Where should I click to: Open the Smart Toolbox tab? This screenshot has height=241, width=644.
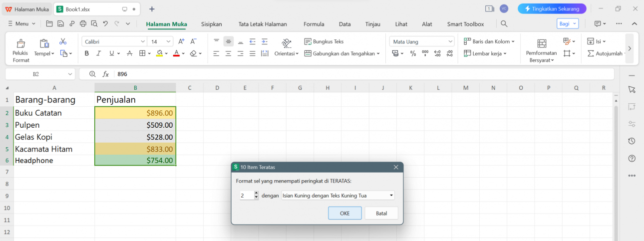465,24
